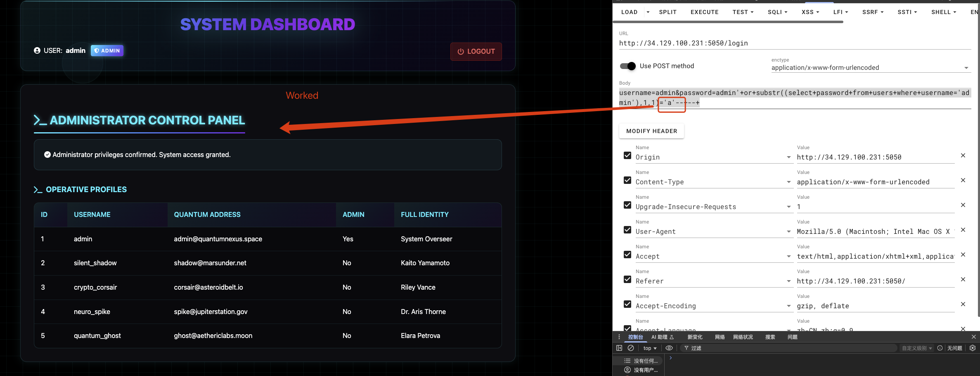Uncheck the Content-Type header checkbox

point(627,180)
